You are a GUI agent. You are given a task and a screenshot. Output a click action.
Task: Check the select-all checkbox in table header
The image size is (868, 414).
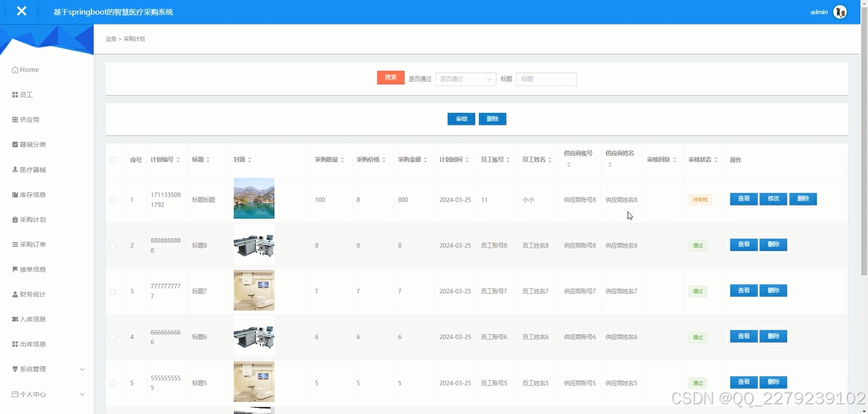pyautogui.click(x=113, y=159)
